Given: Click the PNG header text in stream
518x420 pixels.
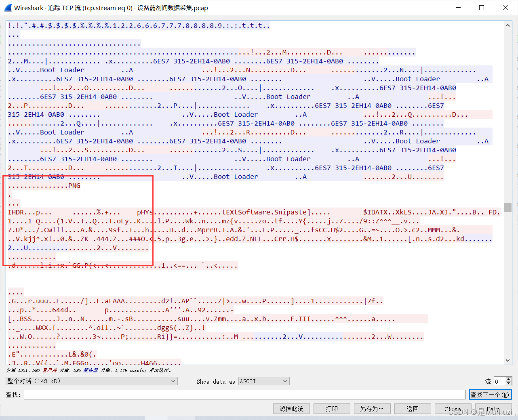Looking at the screenshot, I should click(x=74, y=186).
